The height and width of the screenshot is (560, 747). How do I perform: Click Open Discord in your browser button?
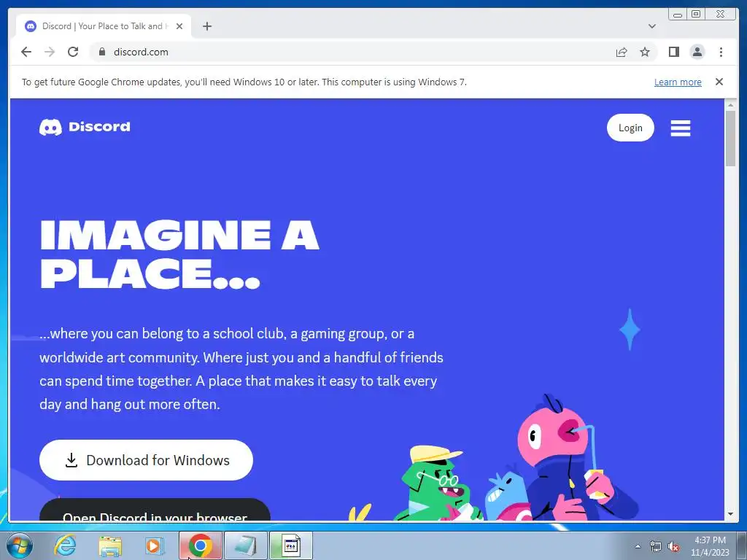pyautogui.click(x=155, y=510)
